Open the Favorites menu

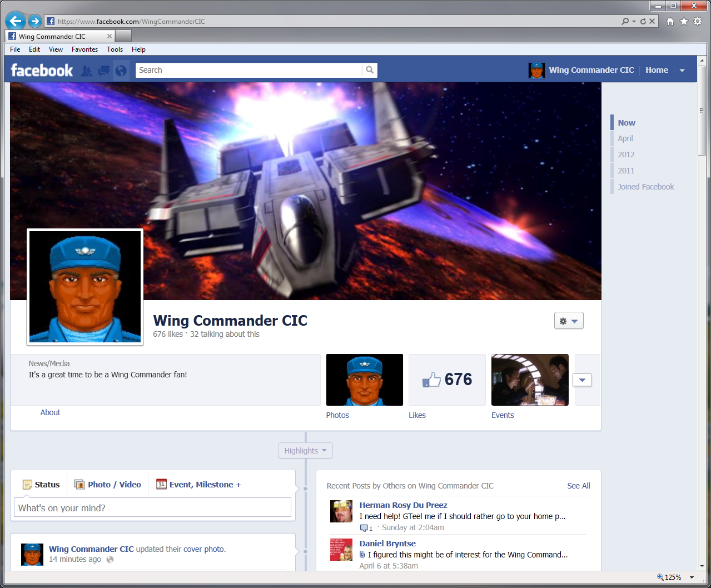(84, 49)
